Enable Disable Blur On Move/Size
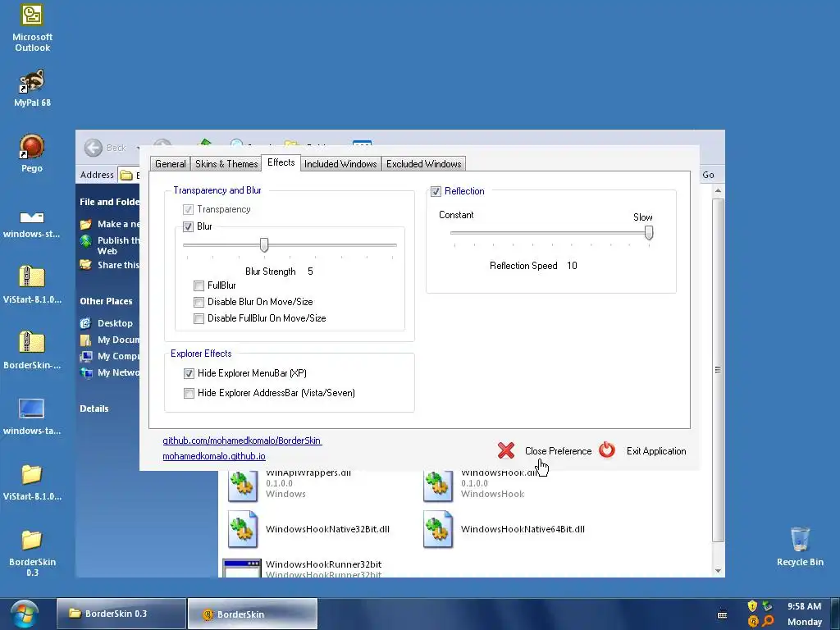The width and height of the screenshot is (840, 630). [x=199, y=302]
